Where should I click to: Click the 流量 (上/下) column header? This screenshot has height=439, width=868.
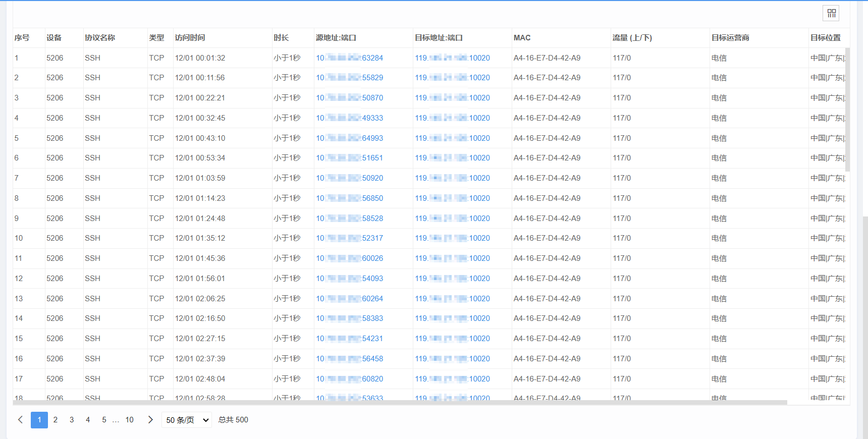[632, 38]
